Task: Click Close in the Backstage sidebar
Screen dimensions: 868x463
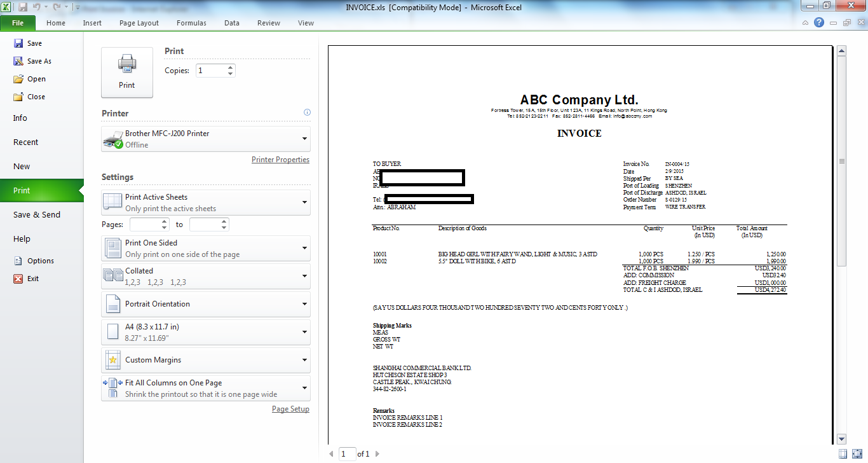Action: (x=30, y=97)
